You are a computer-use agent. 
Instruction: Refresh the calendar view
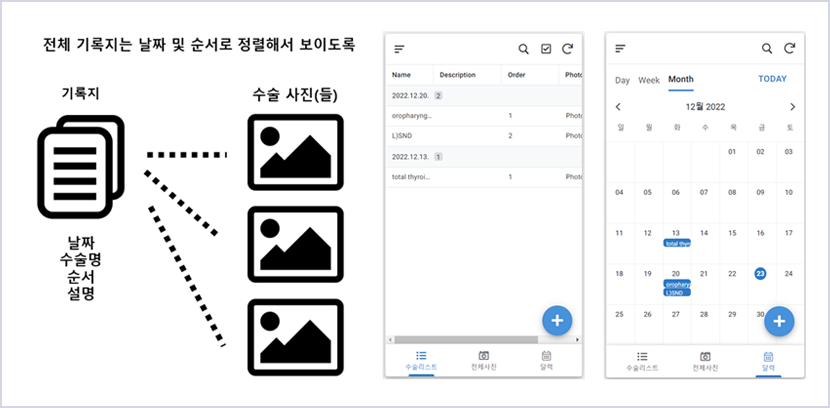coord(790,48)
